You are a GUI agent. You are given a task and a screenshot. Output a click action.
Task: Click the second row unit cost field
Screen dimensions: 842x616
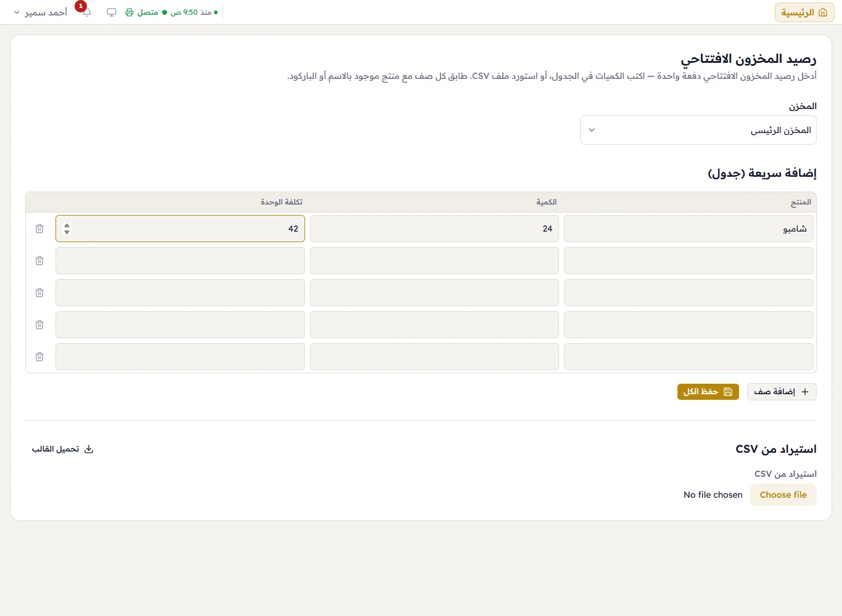(180, 261)
